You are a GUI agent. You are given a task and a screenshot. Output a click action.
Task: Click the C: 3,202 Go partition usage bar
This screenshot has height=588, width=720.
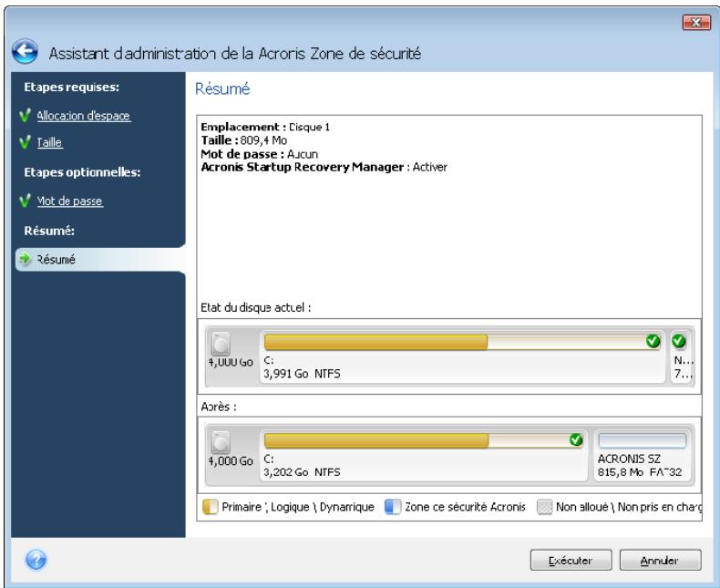point(424,440)
